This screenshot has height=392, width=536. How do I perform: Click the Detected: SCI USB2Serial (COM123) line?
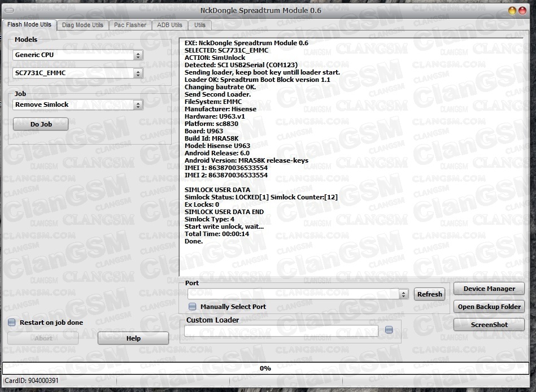pos(241,65)
